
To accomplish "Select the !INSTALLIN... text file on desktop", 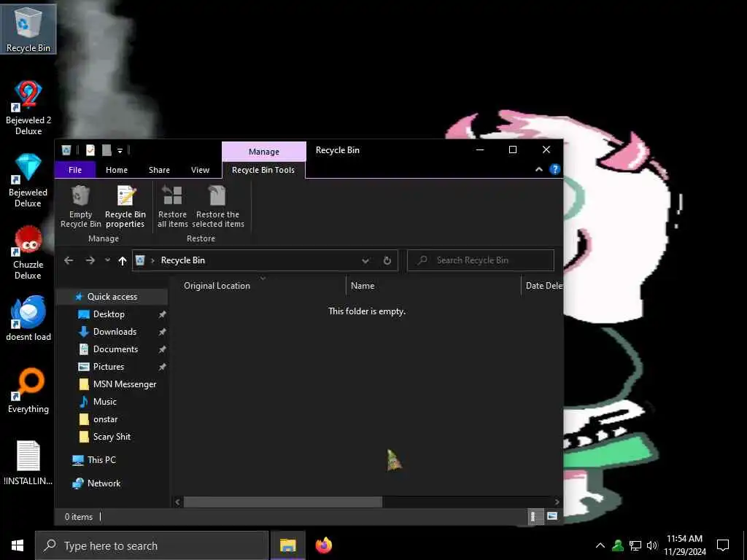I will (x=28, y=463).
